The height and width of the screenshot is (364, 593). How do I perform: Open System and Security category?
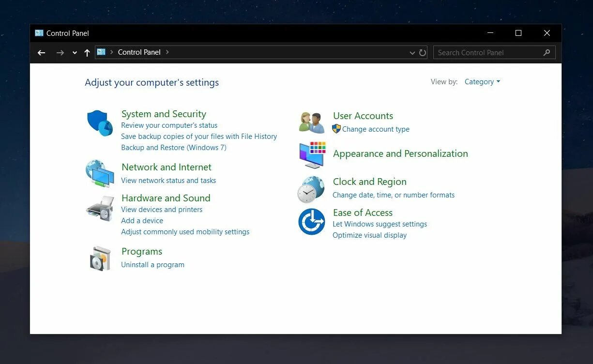[x=164, y=114]
